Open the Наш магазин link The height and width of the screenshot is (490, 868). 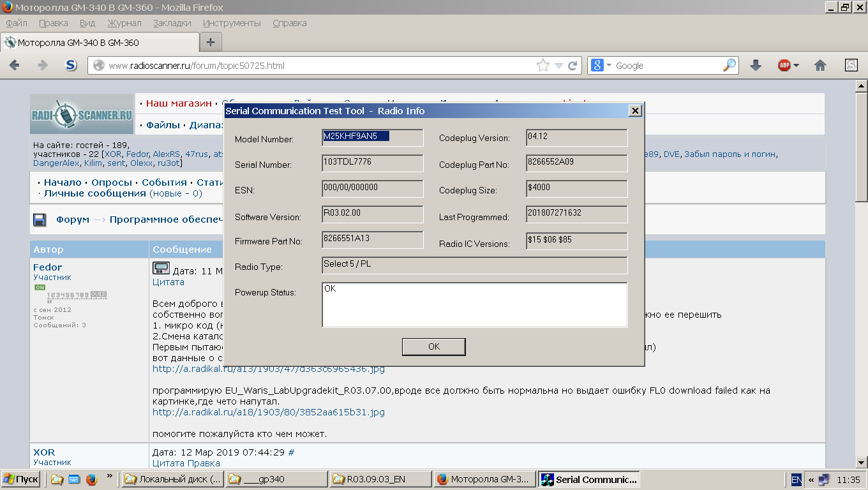[x=179, y=103]
